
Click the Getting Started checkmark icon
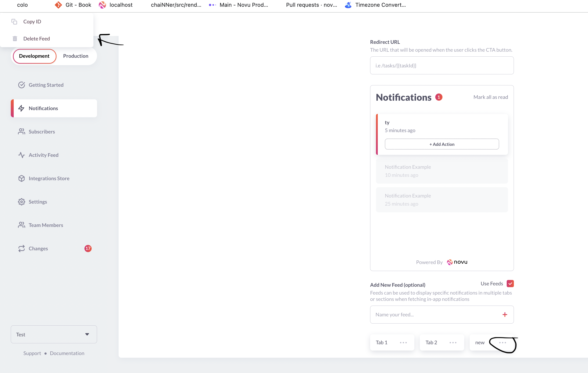[22, 85]
